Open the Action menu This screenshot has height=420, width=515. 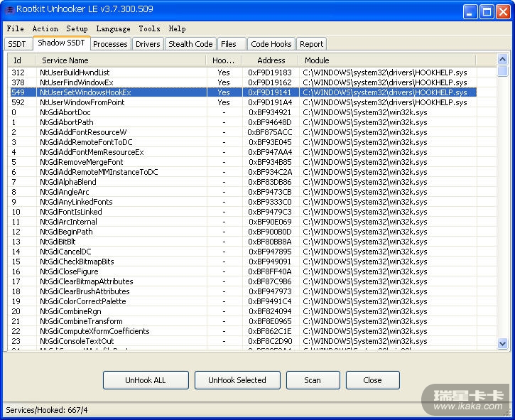(45, 28)
